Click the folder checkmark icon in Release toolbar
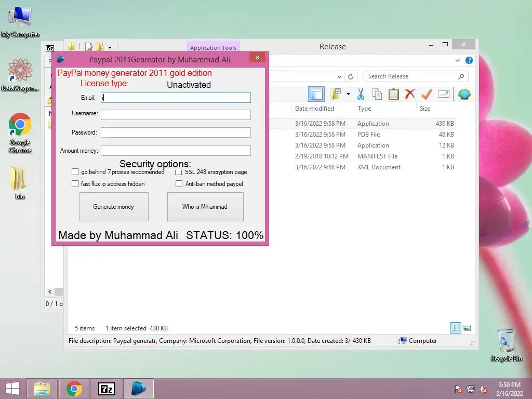 336,94
